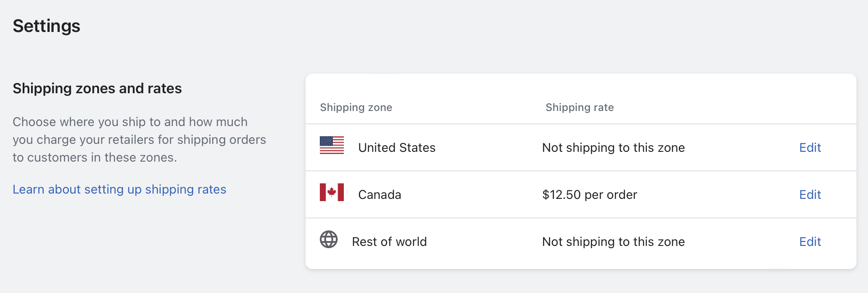Click the $12.50 per order rate
This screenshot has width=868, height=293.
coord(589,194)
